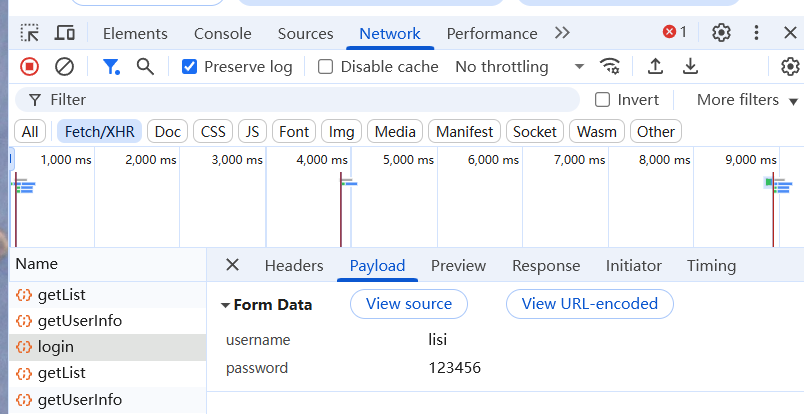
Task: Switch to the Console tab
Action: [223, 34]
